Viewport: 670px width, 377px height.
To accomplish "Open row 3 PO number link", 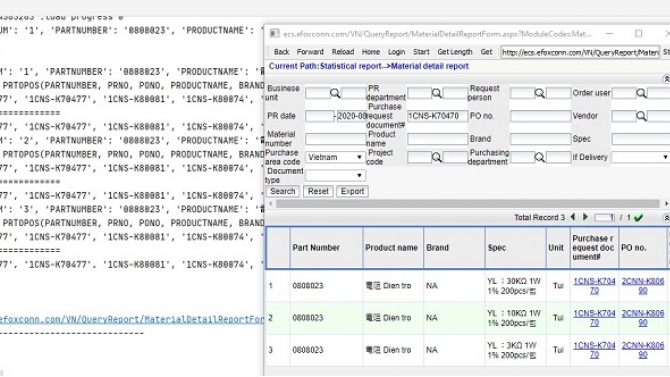I will click(x=643, y=350).
